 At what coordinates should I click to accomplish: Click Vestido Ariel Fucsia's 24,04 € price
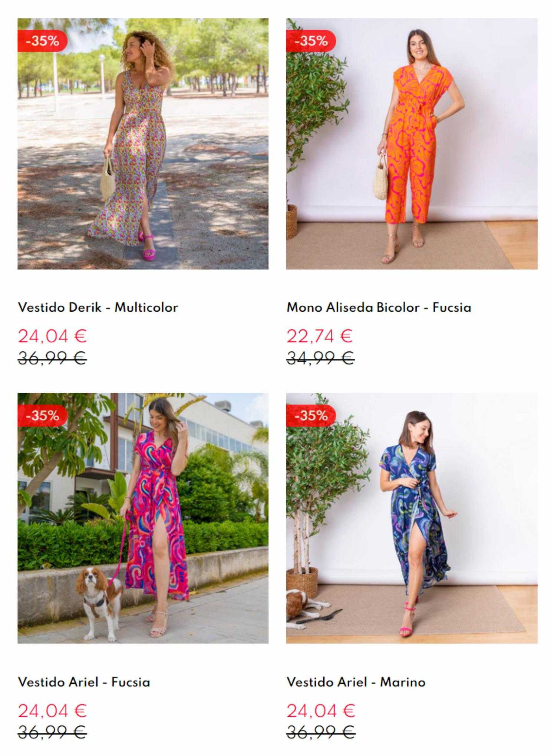click(x=52, y=711)
